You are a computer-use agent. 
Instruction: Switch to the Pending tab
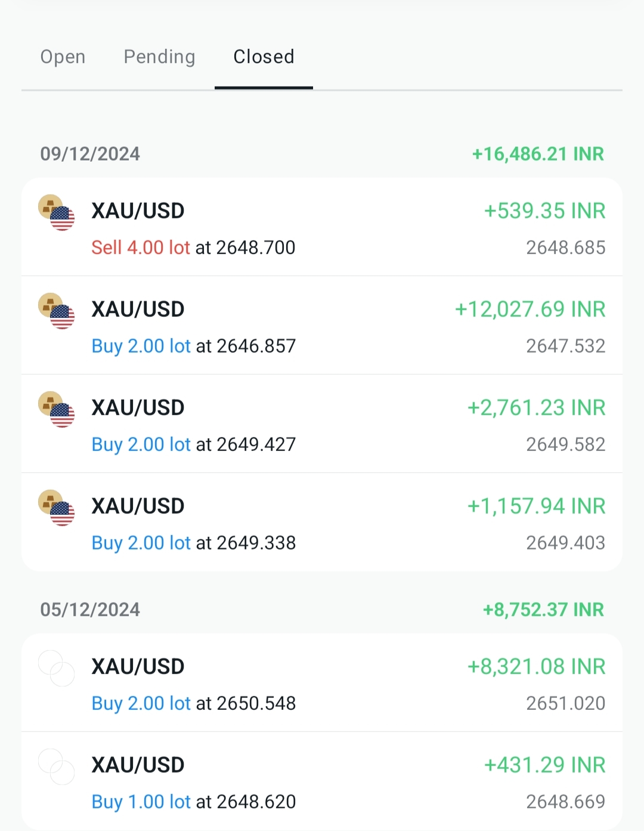tap(159, 57)
